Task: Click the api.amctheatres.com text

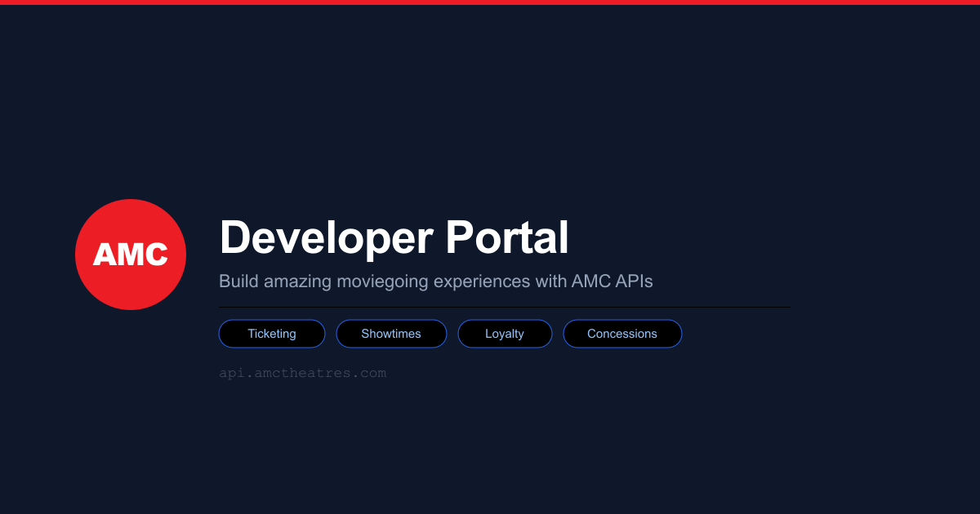Action: click(x=302, y=373)
